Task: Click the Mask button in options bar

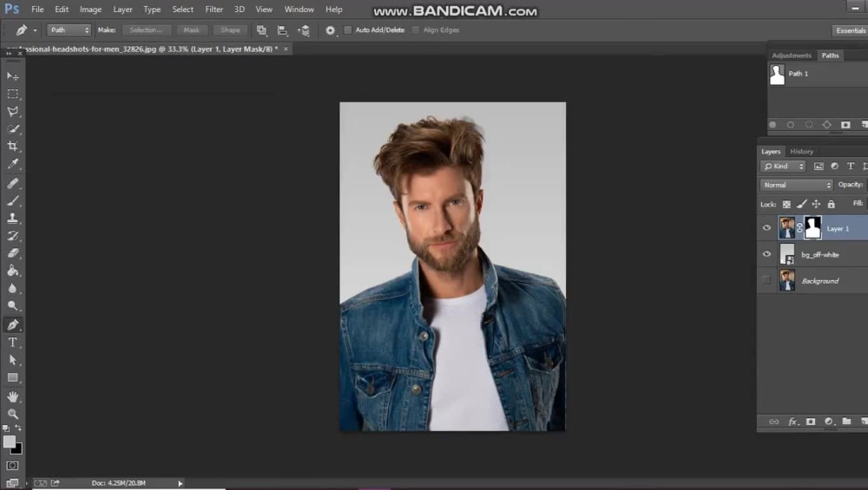Action: coord(192,29)
